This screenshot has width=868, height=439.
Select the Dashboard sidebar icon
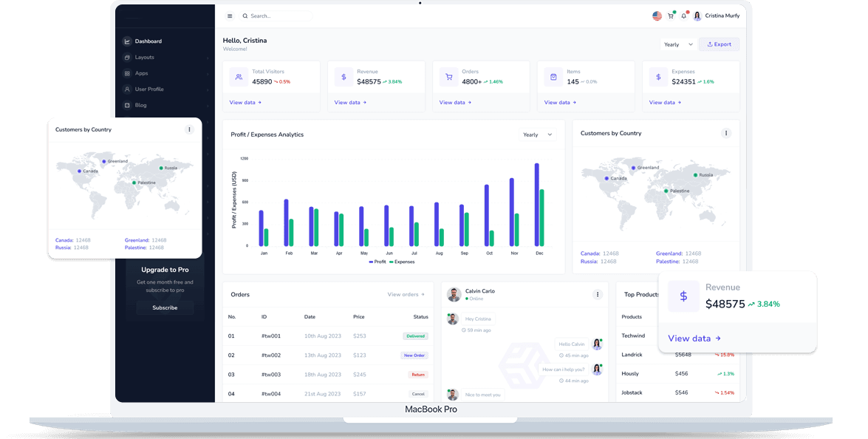click(128, 41)
